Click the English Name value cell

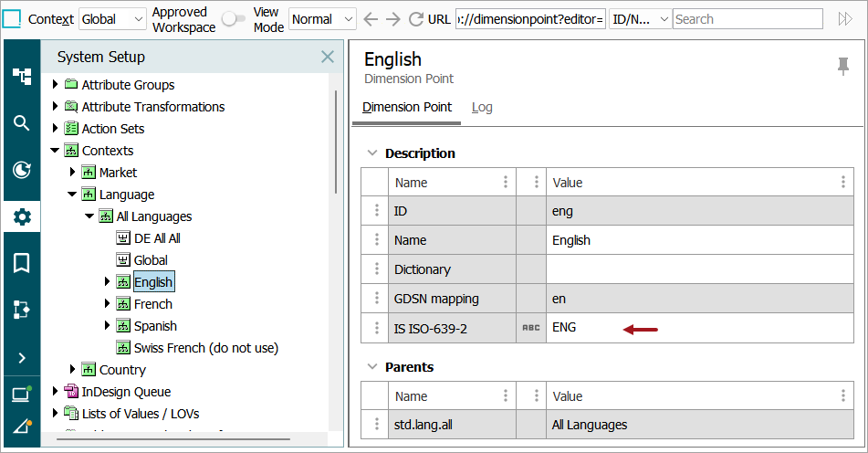click(x=700, y=240)
